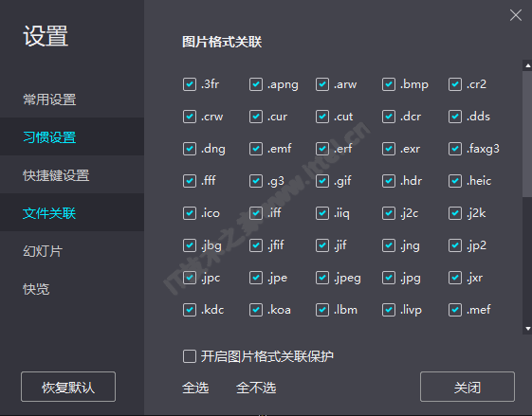Uncheck the .gif format checkbox
The image size is (532, 416).
[322, 181]
